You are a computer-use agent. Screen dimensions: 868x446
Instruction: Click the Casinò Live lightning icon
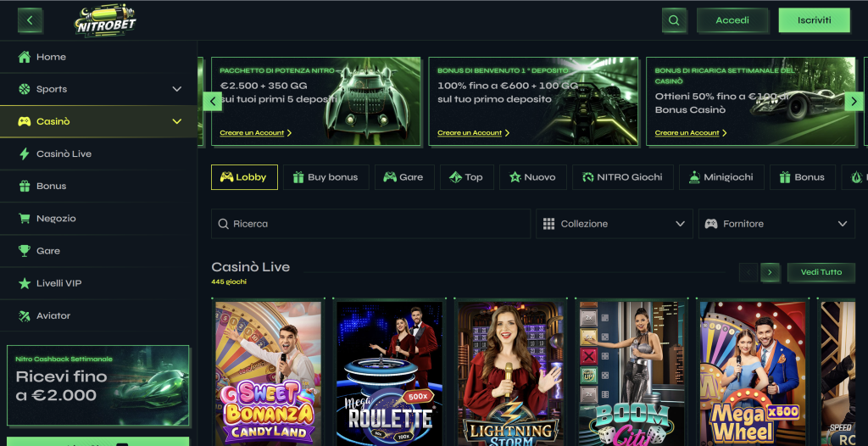point(24,153)
